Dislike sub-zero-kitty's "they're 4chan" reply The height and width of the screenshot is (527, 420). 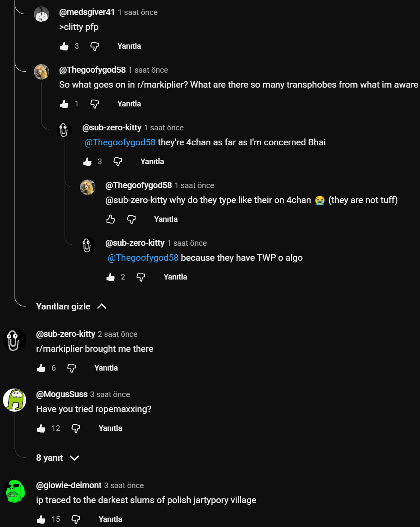pos(118,162)
